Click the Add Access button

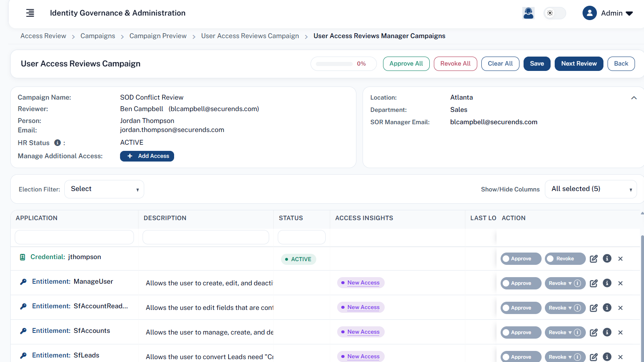point(147,156)
